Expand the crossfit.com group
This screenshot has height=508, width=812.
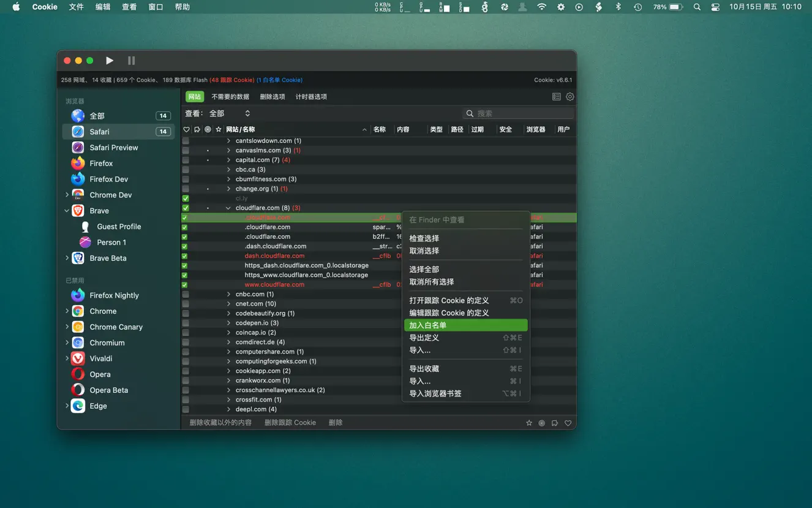[x=228, y=400]
